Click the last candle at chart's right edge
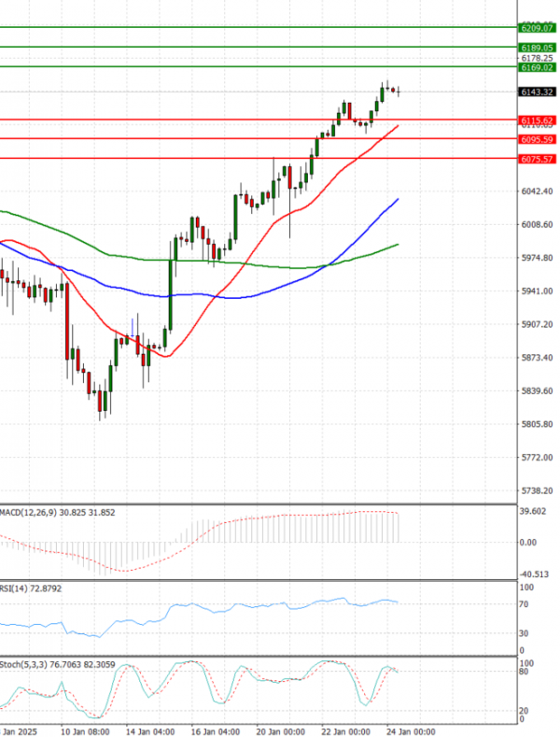Image resolution: width=560 pixels, height=737 pixels. (x=399, y=92)
